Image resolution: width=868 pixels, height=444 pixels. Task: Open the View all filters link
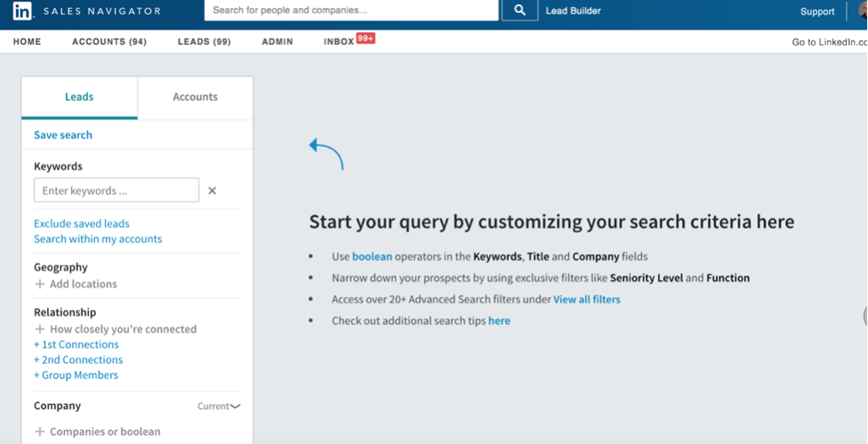coord(587,299)
